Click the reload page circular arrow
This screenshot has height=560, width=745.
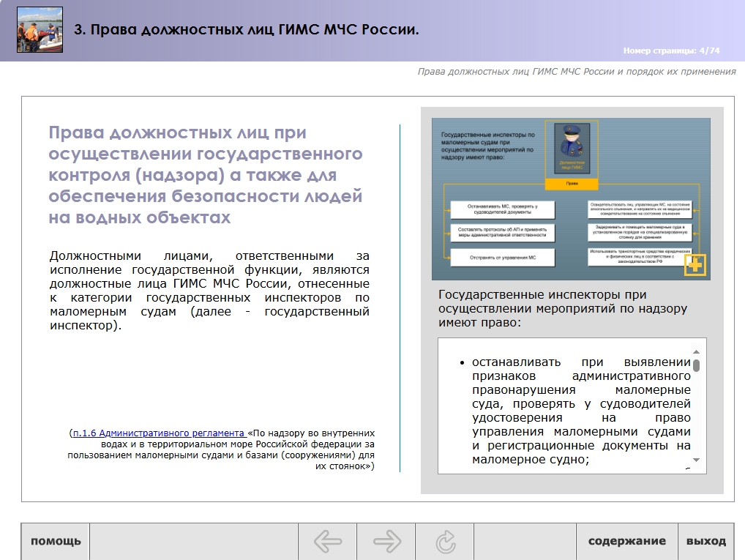point(445,541)
